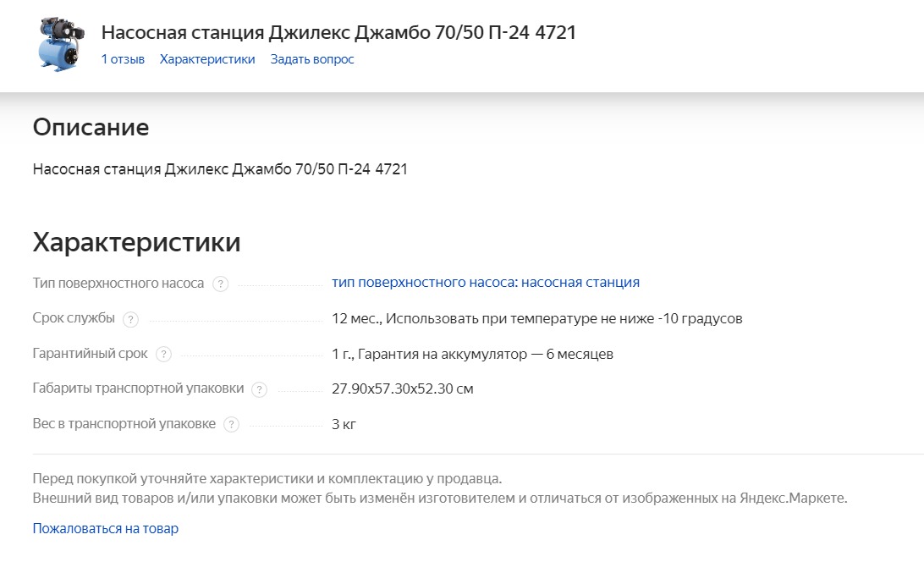This screenshot has width=924, height=573.
Task: Click the "Перед покупкой уточняйте" disclaimer text
Action: coord(267,478)
